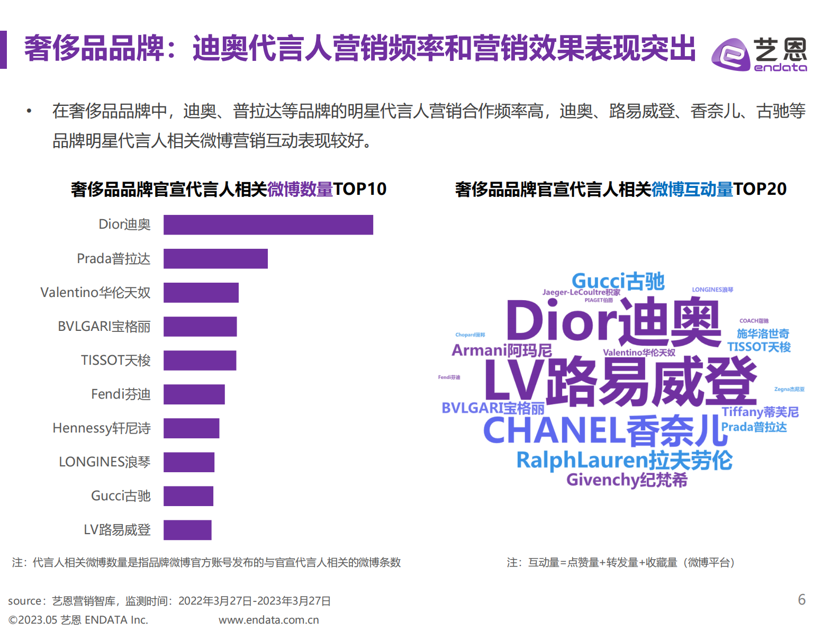Screen dimensions: 840x630
Task: Click the Valentino华伦天奴 bar
Action: click(201, 292)
